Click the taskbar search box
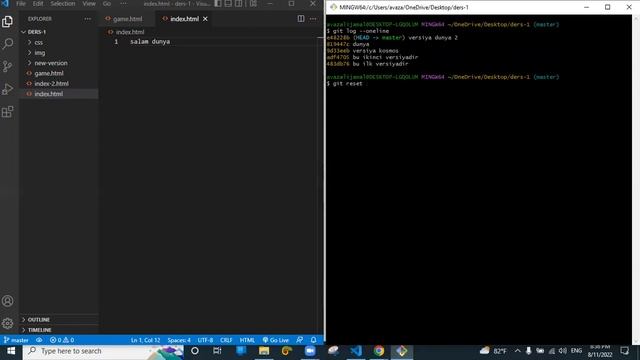The width and height of the screenshot is (640, 360). [x=103, y=351]
